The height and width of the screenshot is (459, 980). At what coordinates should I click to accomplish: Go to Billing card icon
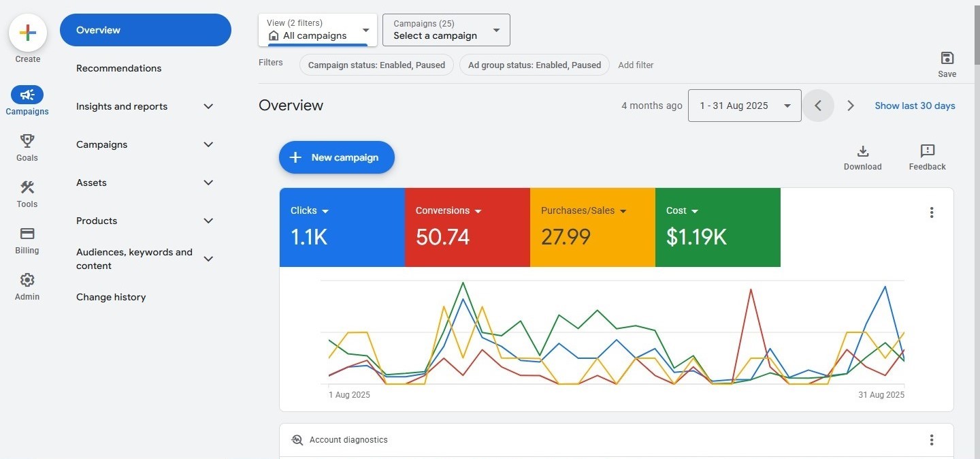pos(27,234)
